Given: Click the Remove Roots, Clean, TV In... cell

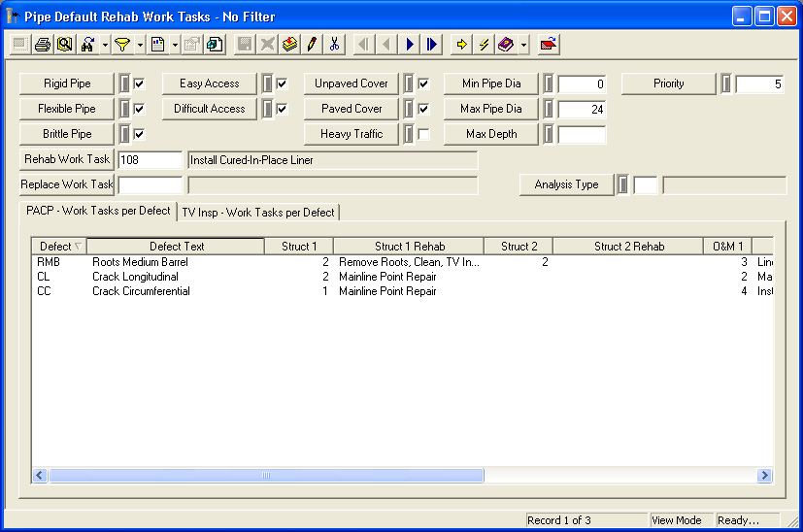Looking at the screenshot, I should [x=409, y=262].
